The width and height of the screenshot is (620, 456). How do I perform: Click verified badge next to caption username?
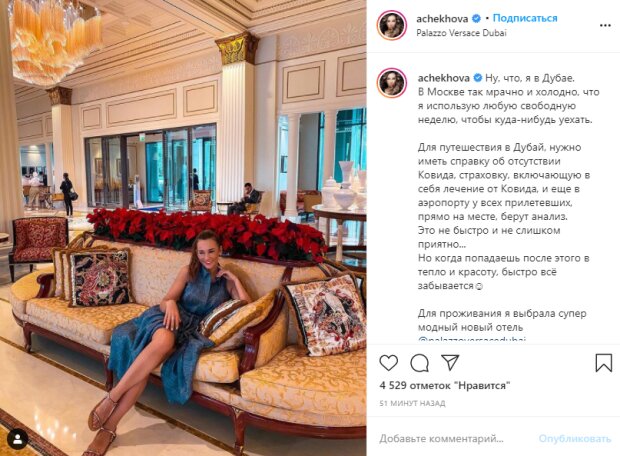pos(478,78)
